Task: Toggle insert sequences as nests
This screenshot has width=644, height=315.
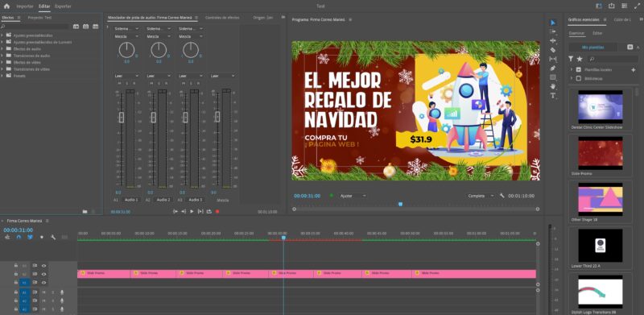Action: point(7,238)
